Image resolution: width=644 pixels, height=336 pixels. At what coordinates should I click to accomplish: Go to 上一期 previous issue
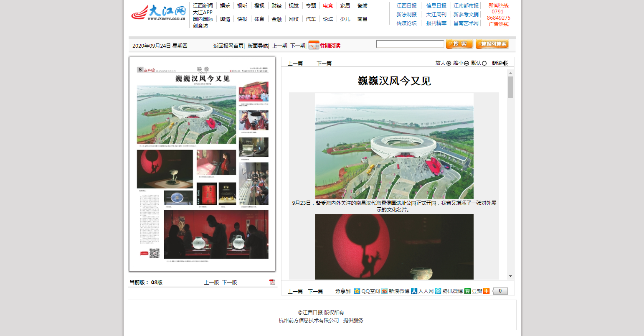[280, 46]
